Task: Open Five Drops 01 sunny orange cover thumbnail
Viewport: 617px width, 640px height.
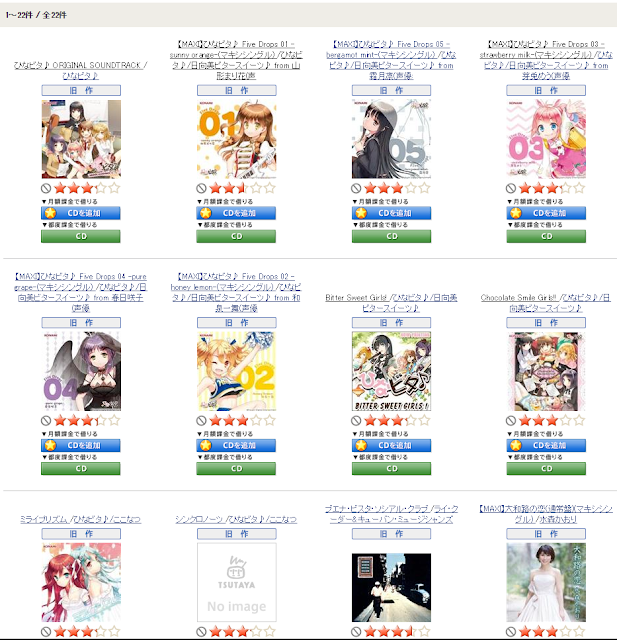Action: click(x=236, y=139)
